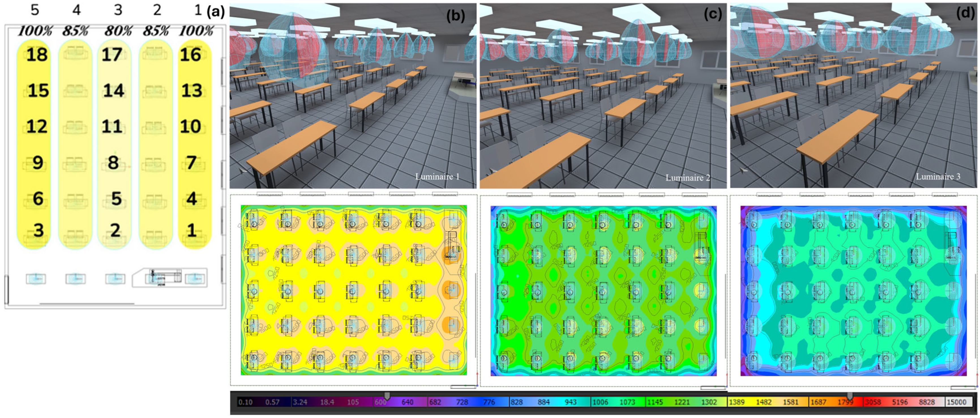Click the 100% label above column 5
This screenshot has width=980, height=418.
click(35, 31)
